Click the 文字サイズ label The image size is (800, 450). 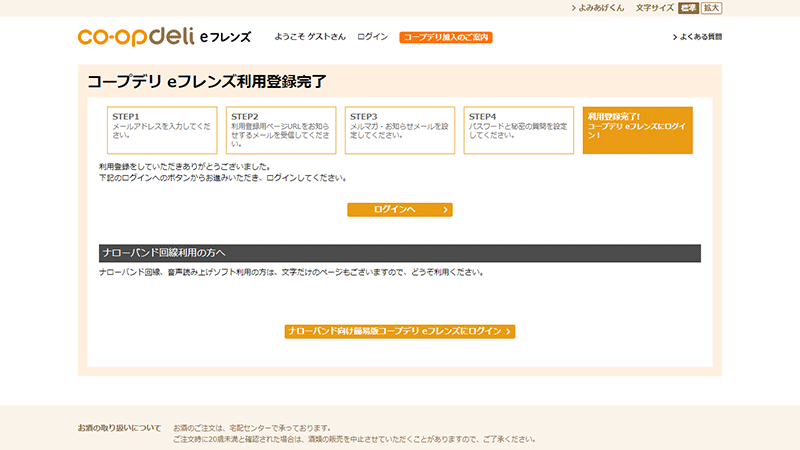[655, 8]
